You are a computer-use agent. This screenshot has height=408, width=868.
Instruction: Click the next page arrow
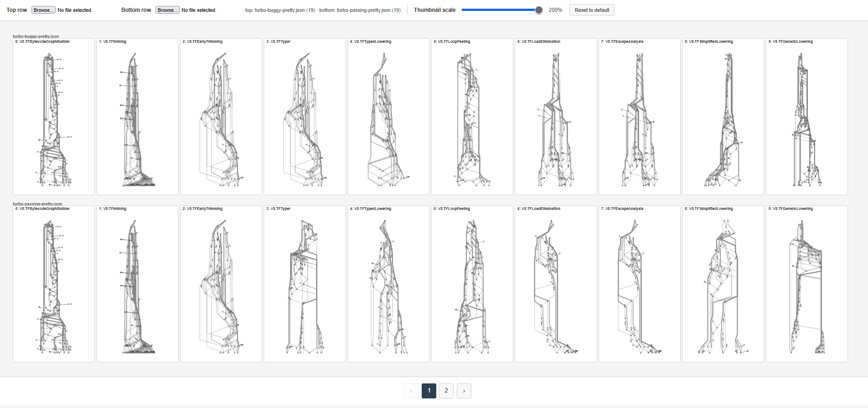click(x=464, y=391)
